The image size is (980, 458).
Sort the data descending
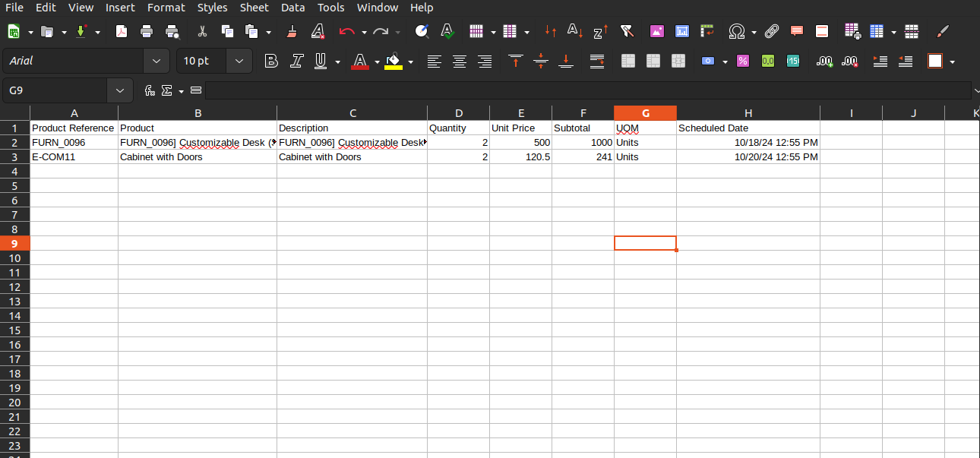[601, 32]
